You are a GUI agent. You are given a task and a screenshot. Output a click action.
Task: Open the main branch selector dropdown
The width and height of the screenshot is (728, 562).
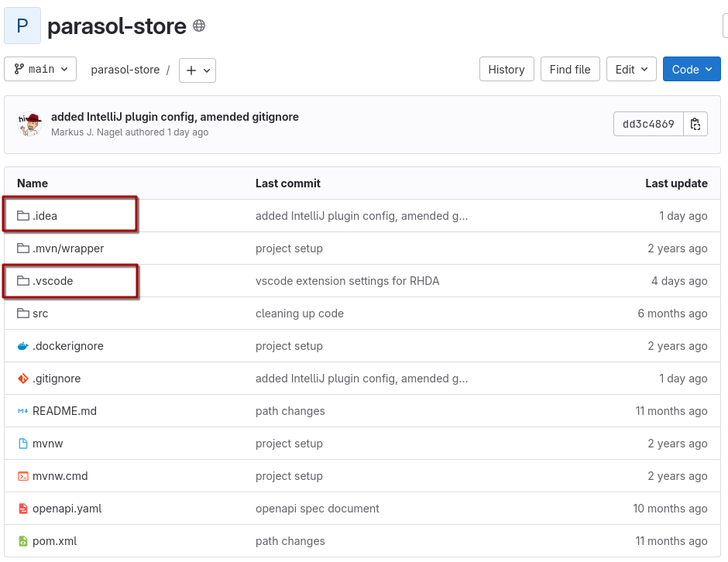[x=40, y=69]
